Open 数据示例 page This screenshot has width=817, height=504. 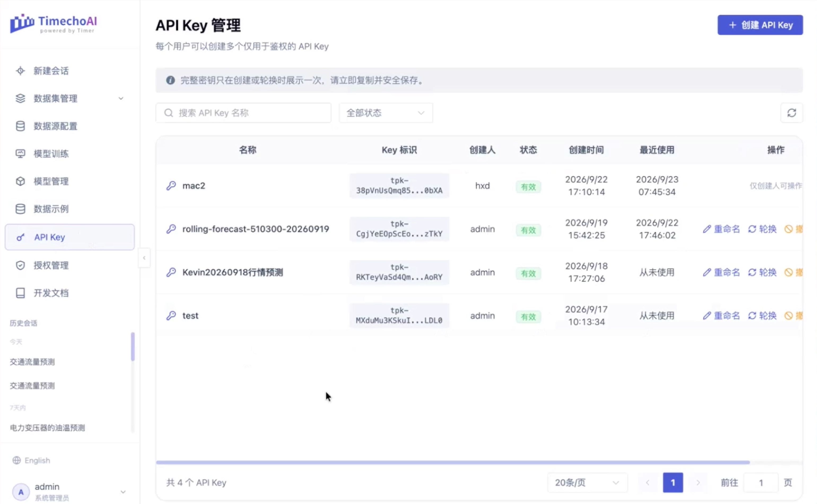[70, 209]
